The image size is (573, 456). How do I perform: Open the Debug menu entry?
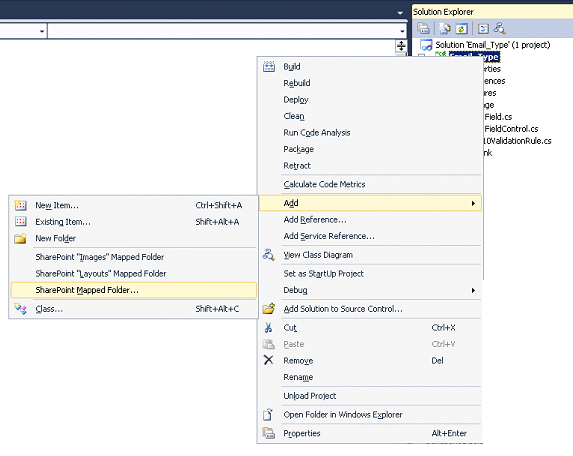[370, 290]
